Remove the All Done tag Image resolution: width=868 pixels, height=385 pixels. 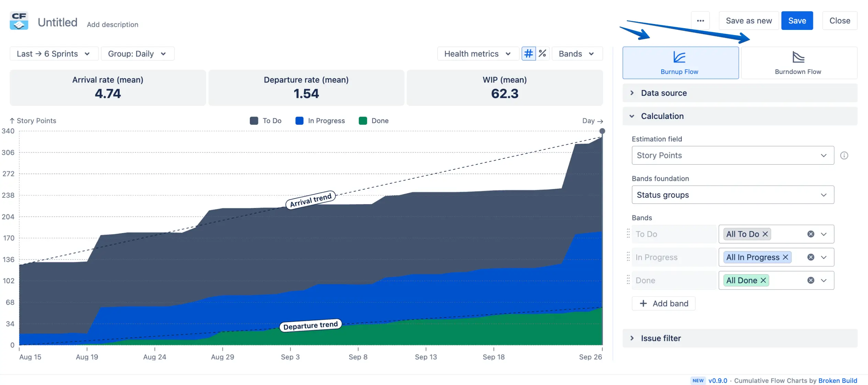click(x=763, y=280)
